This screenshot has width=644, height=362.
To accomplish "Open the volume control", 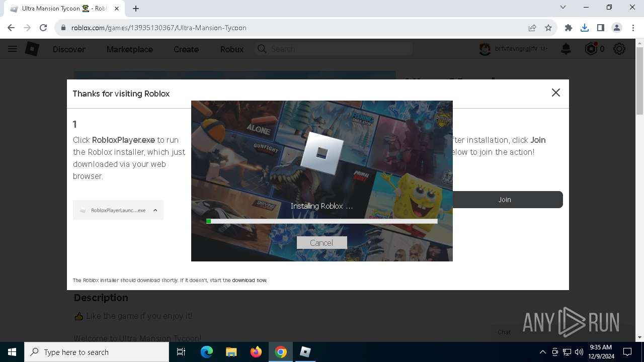I will tap(579, 352).
